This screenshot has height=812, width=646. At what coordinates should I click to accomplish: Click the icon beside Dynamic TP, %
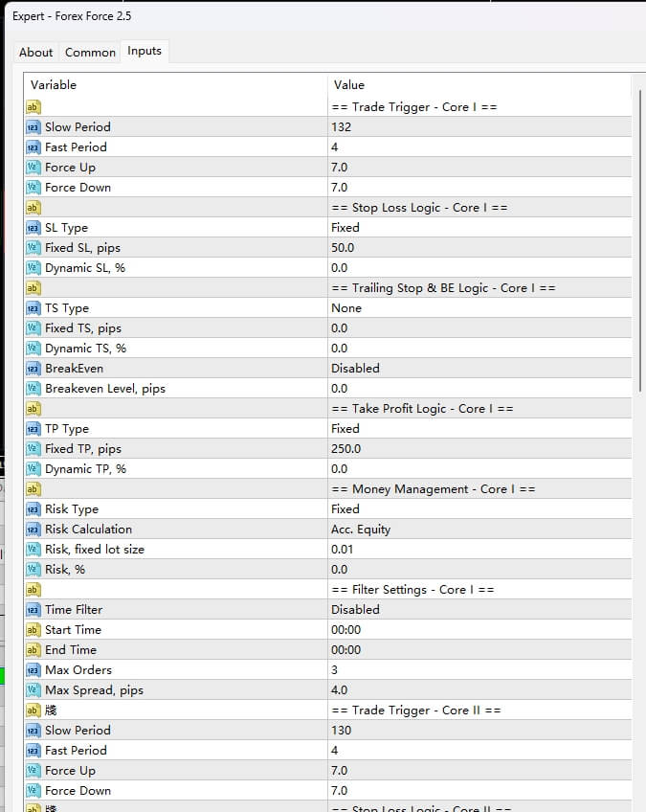click(33, 469)
